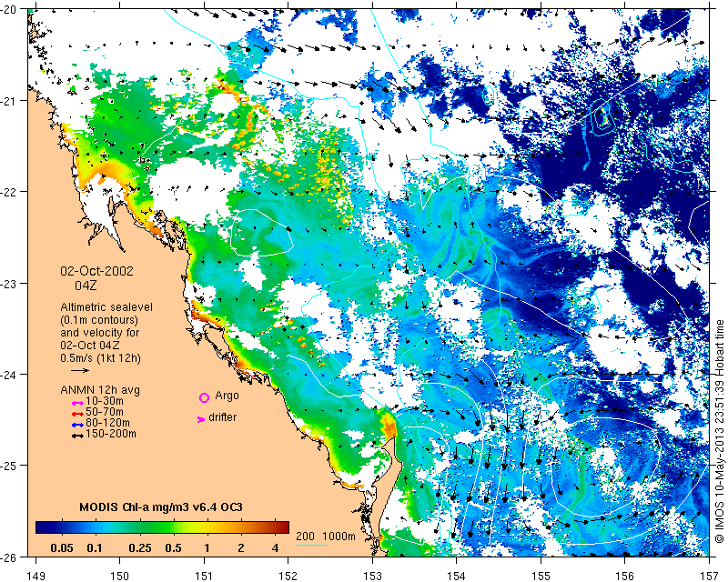The width and height of the screenshot is (728, 582).
Task: Click the longitude axis label 153
Action: click(x=372, y=577)
